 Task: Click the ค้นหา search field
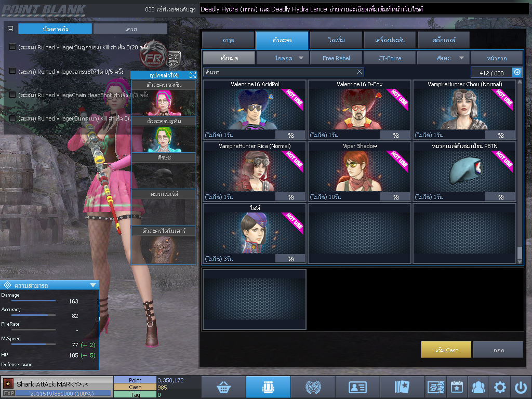[284, 72]
